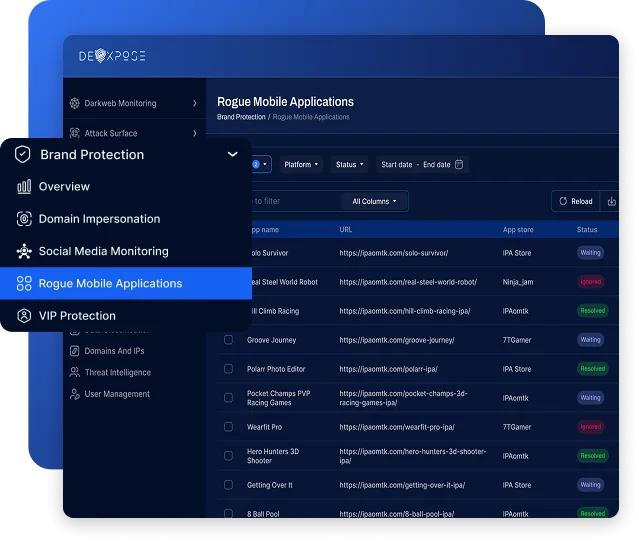Click the End date field
This screenshot has width=639, height=543.
click(x=436, y=164)
